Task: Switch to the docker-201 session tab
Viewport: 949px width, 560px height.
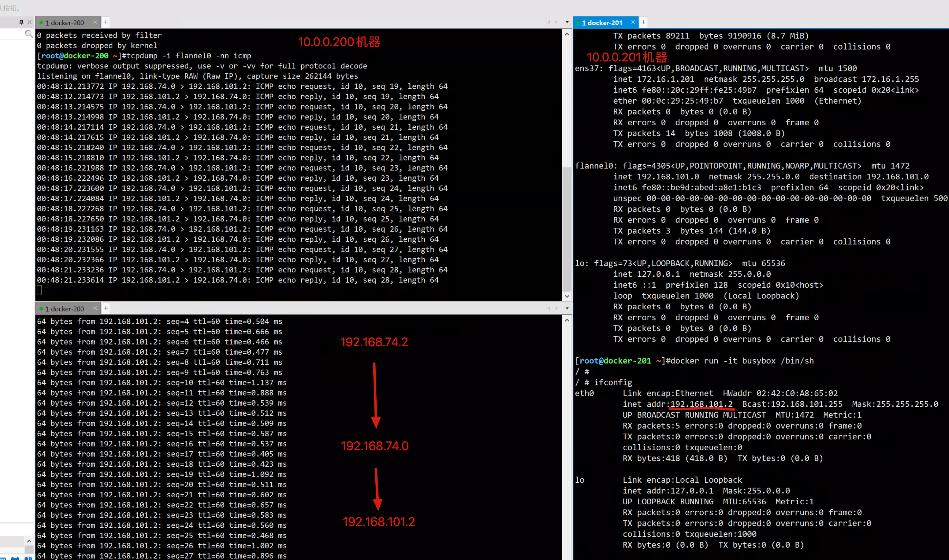Action: 603,23
